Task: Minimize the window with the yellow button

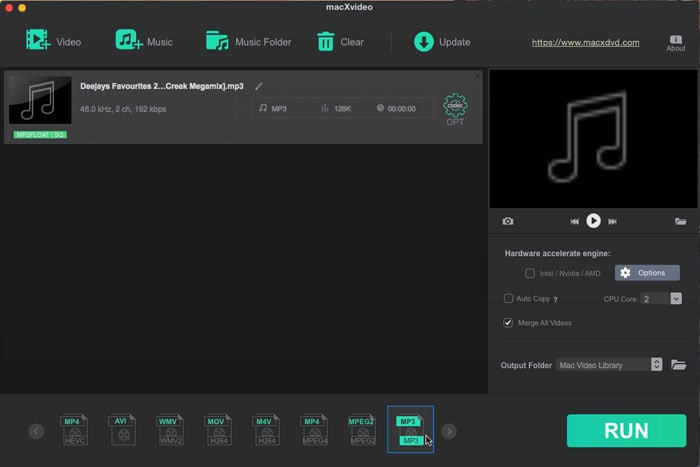Action: [22, 7]
